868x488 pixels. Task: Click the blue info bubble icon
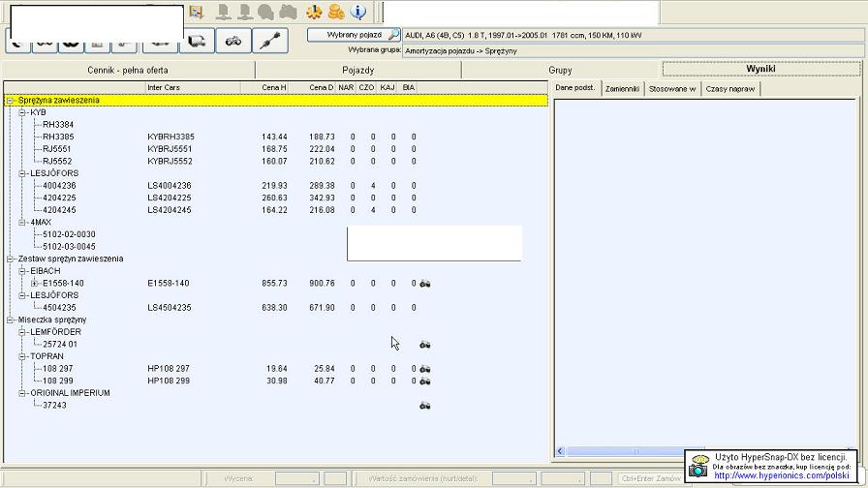[358, 11]
